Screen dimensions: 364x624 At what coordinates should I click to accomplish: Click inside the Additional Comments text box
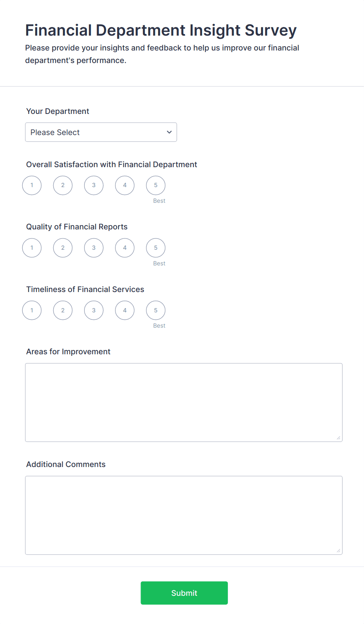pos(184,515)
